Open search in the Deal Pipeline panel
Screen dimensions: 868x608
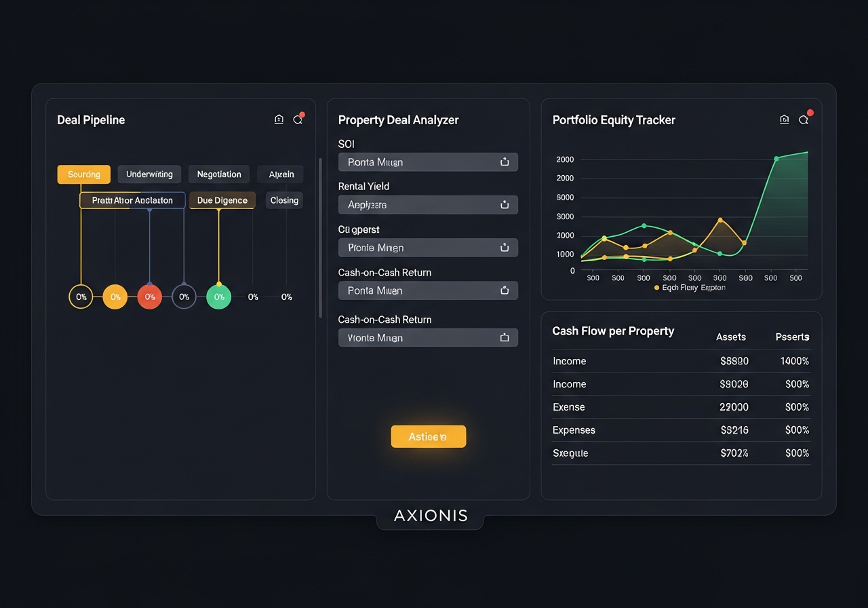pyautogui.click(x=298, y=119)
